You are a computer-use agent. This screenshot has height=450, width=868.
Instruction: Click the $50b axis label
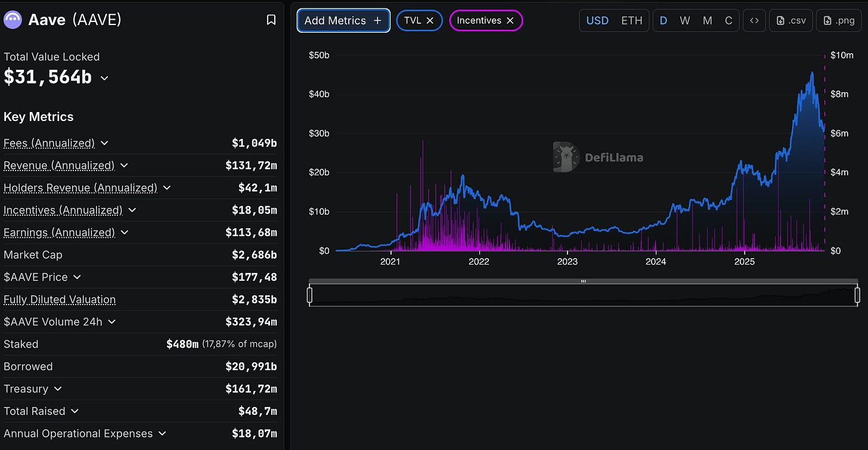click(x=319, y=55)
